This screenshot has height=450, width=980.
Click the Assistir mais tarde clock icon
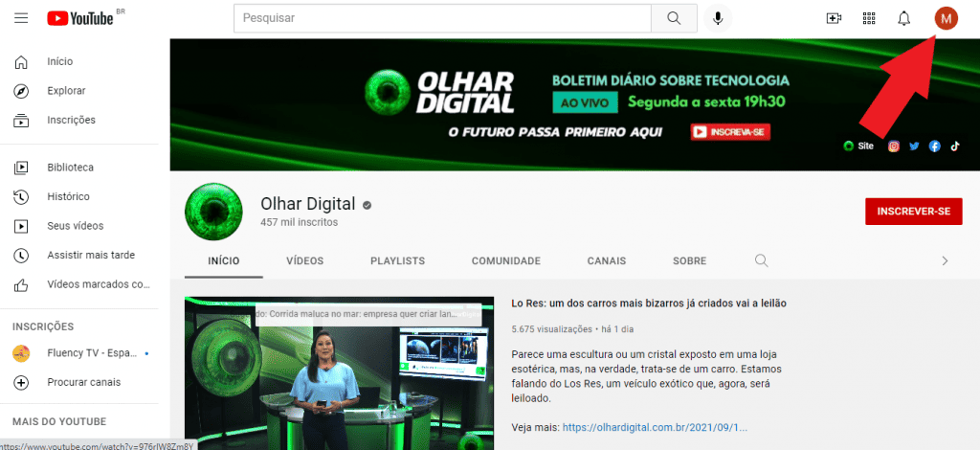pos(21,255)
